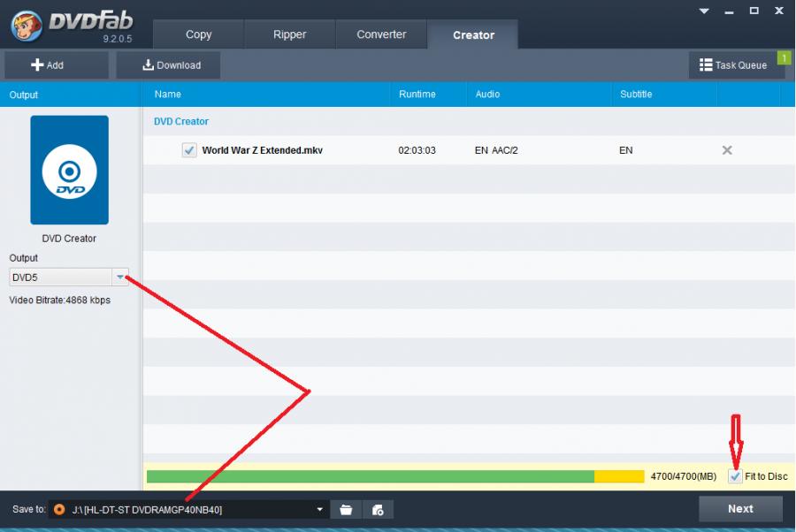This screenshot has width=796, height=532.
Task: Select the Creator tab
Action: [473, 34]
